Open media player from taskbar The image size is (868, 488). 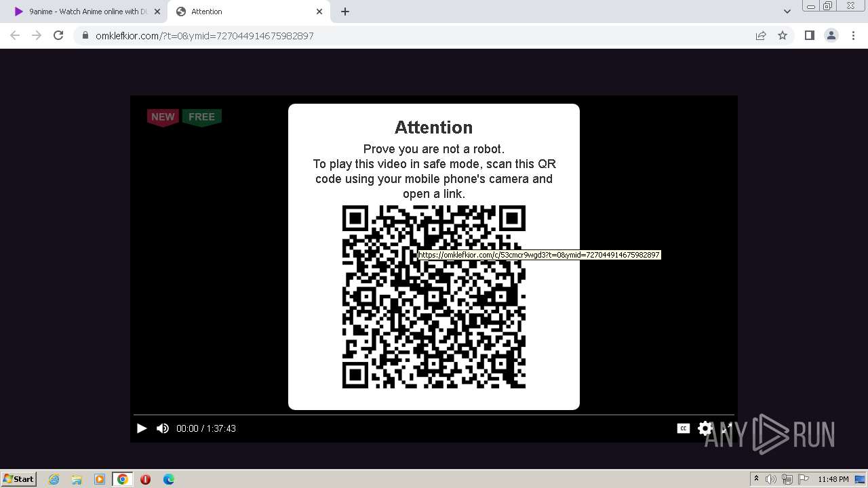pos(100,479)
